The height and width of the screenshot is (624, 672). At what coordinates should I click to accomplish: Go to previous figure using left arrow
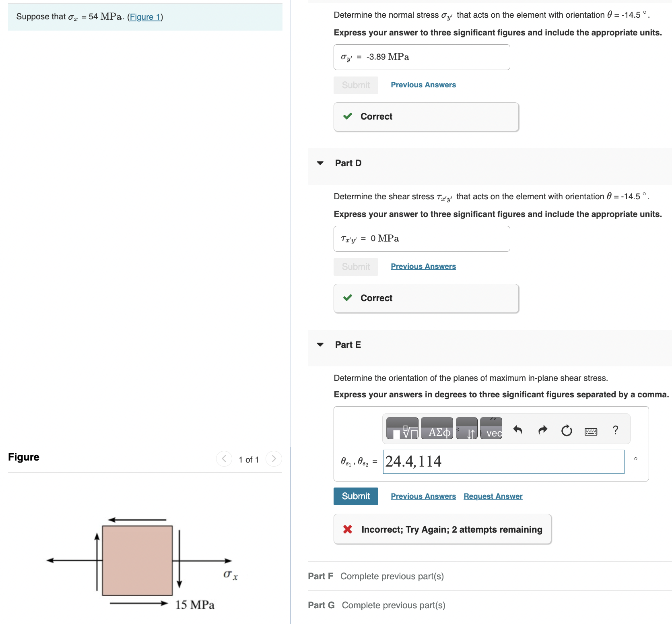224,459
